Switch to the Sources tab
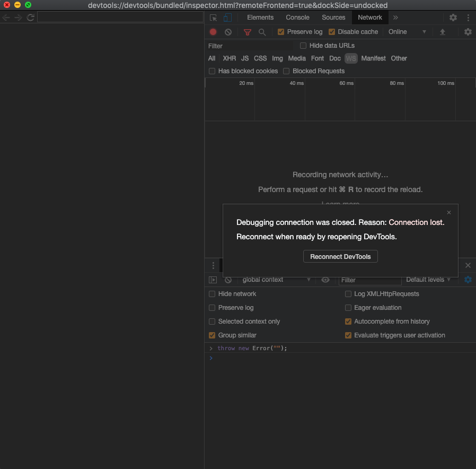476x469 pixels. [333, 18]
